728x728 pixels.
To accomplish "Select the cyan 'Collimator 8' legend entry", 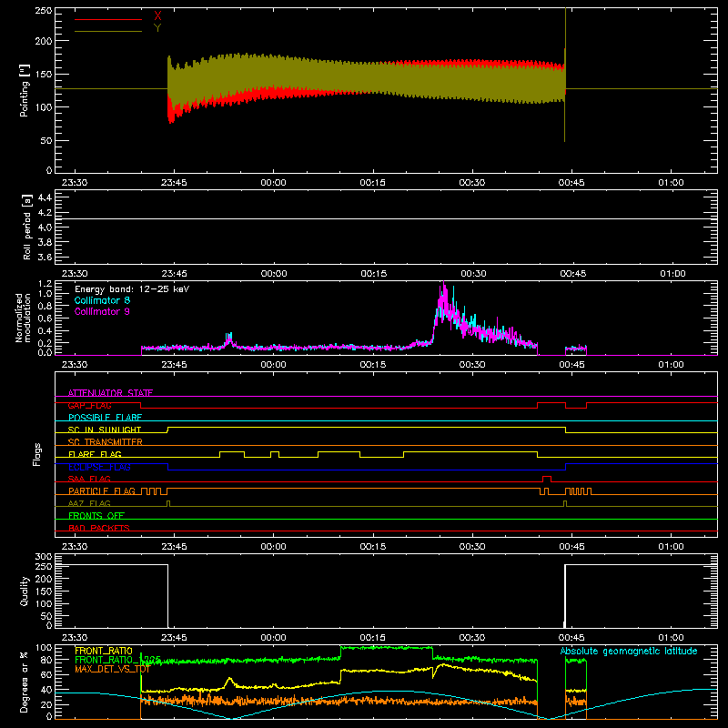I will pyautogui.click(x=102, y=300).
